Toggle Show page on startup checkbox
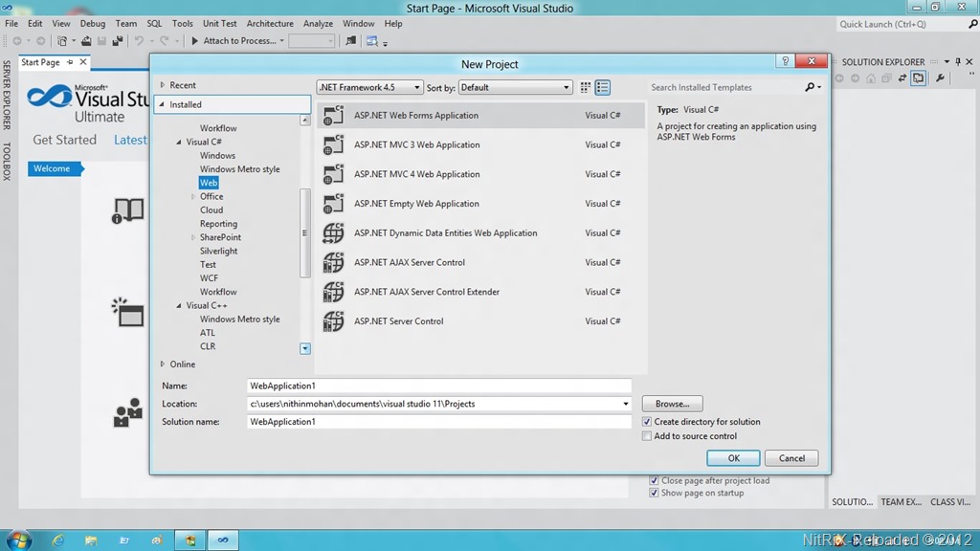Image resolution: width=980 pixels, height=551 pixels. click(x=654, y=494)
